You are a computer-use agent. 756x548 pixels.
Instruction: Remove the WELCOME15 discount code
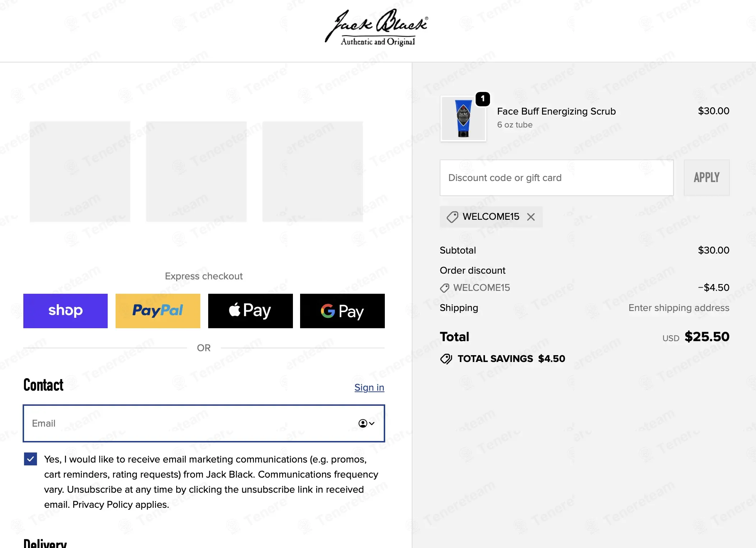(531, 217)
